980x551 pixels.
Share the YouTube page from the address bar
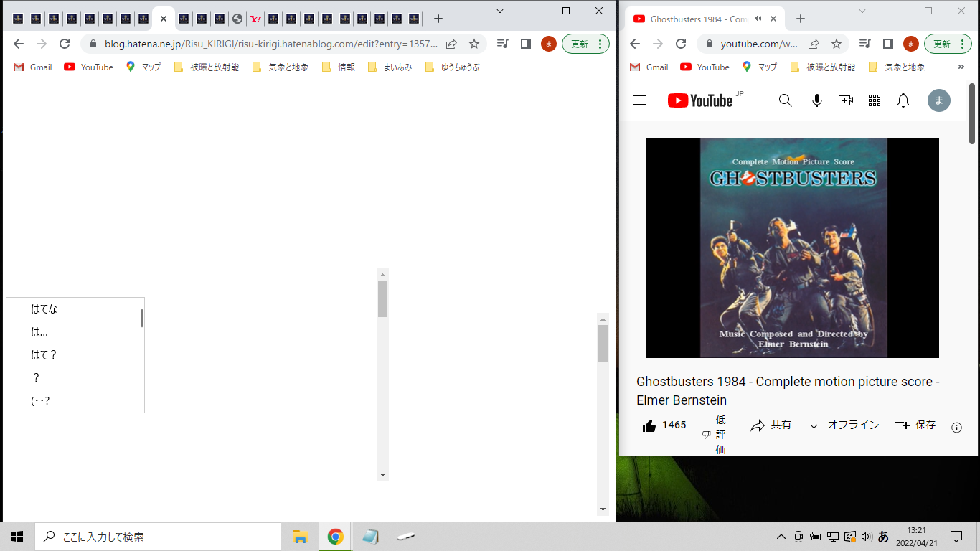coord(814,44)
